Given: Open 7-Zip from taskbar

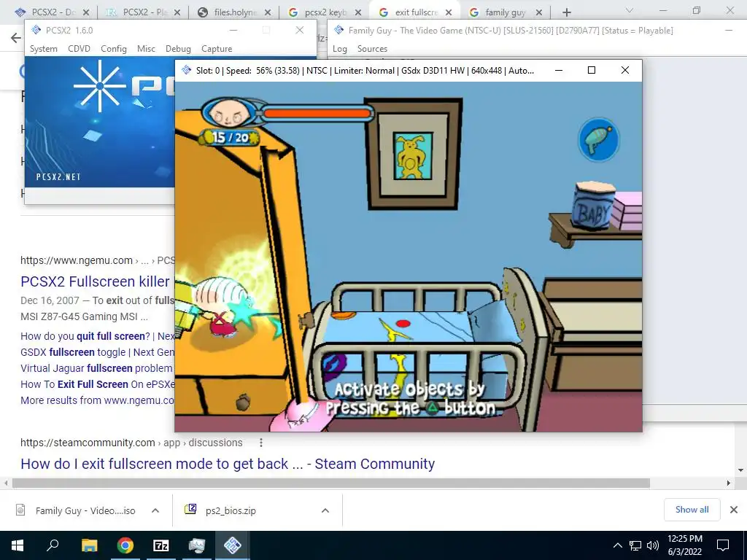Looking at the screenshot, I should [161, 545].
